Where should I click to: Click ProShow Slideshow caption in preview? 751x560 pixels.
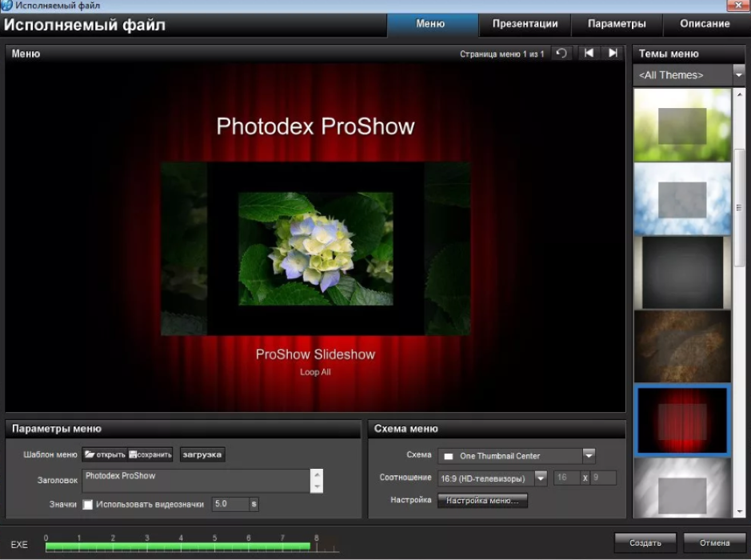(x=316, y=354)
